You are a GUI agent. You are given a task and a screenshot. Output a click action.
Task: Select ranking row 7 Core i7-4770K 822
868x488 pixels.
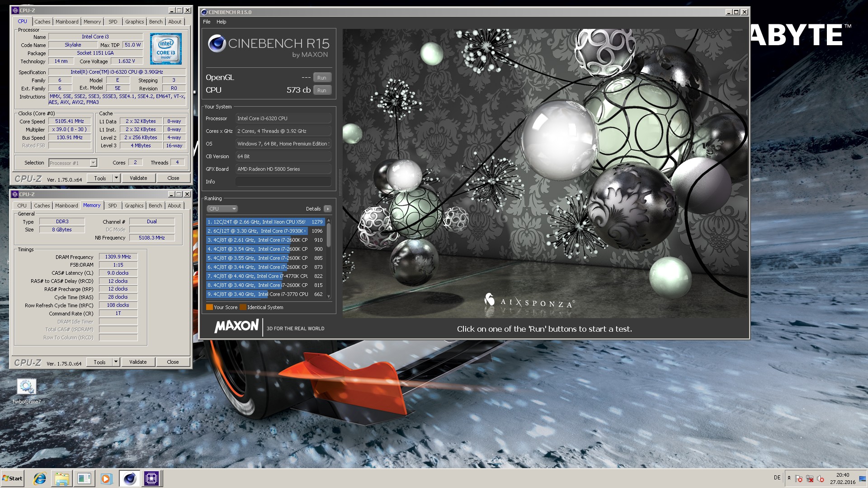tap(265, 276)
